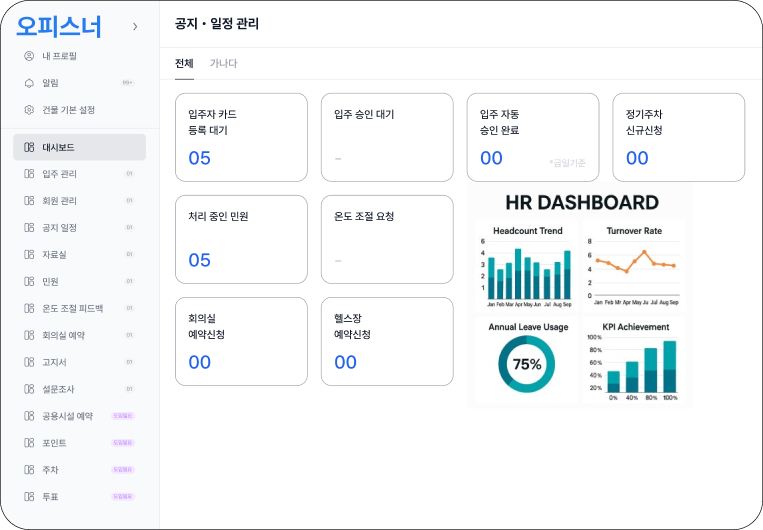Click the icon next to 공용시설 예약
The image size is (763, 530).
29,416
